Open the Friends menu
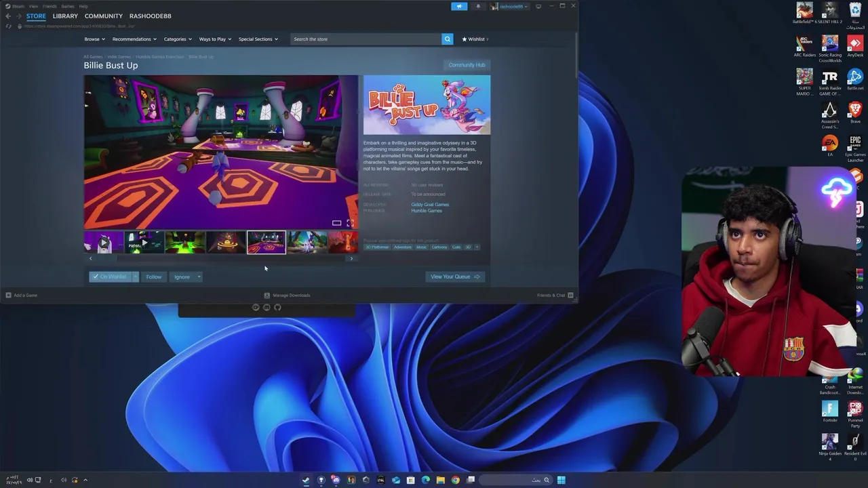This screenshot has height=488, width=868. [50, 6]
